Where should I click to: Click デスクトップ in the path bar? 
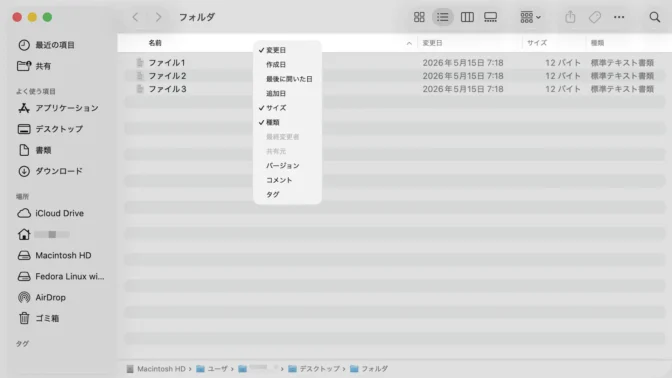(315, 369)
